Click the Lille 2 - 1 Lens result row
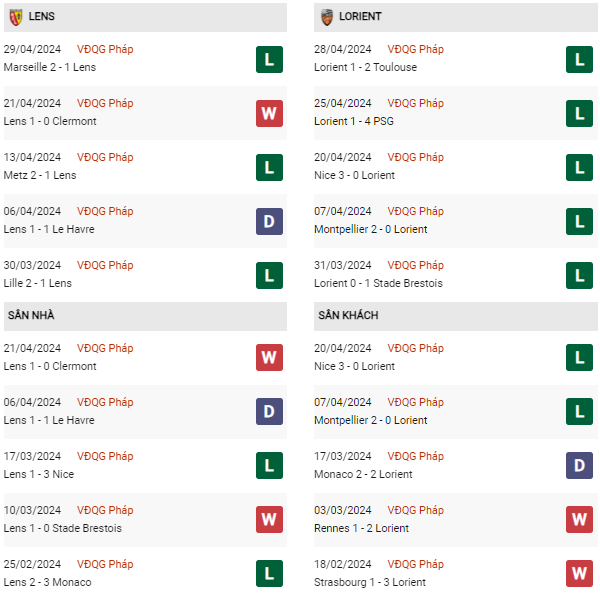 [x=37, y=283]
